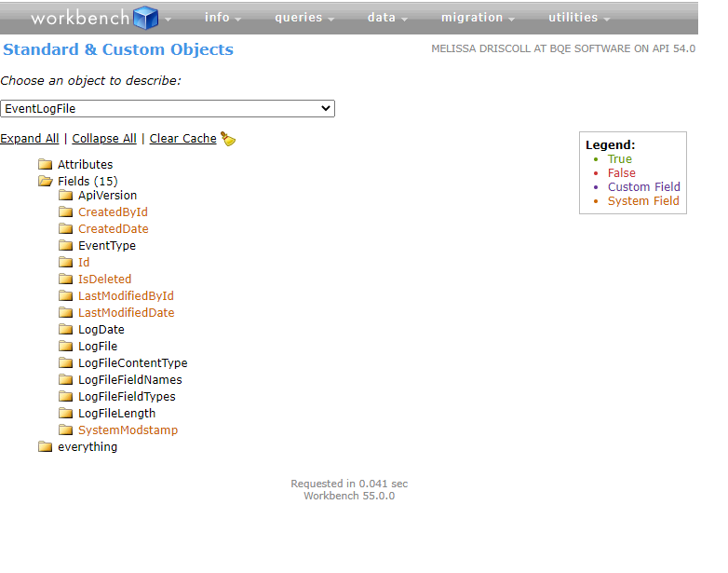This screenshot has width=728, height=573.
Task: Click the Standard & Custom Objects heading
Action: click(x=118, y=49)
